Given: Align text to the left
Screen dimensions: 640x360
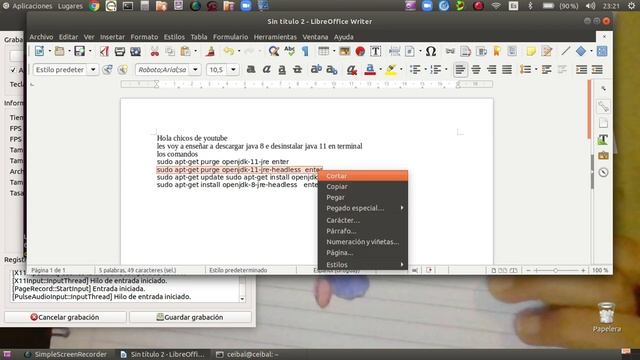Looking at the screenshot, I should tap(460, 70).
